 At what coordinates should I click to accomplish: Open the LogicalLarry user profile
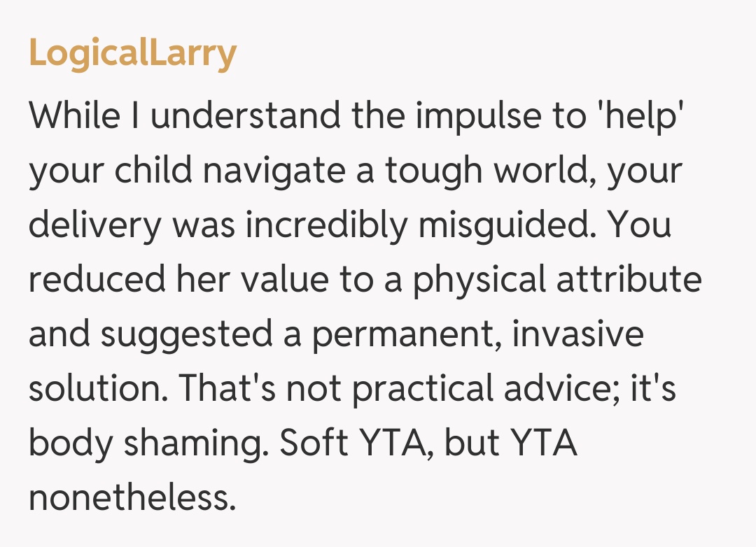pos(132,52)
